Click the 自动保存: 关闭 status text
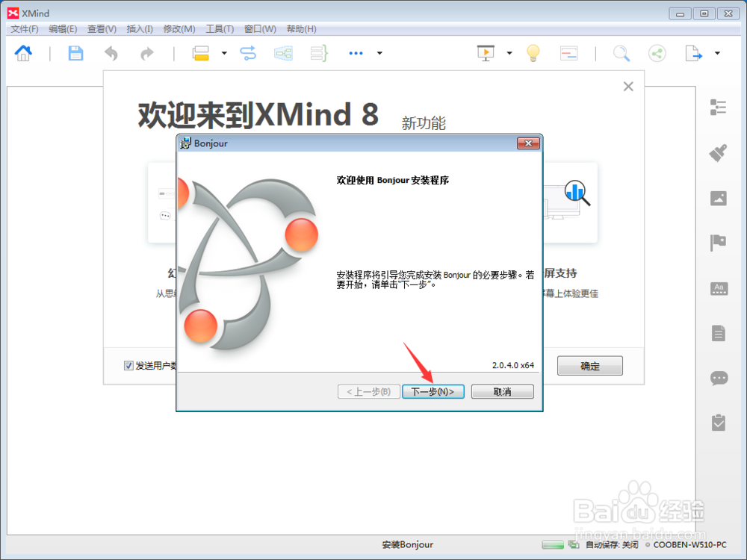Viewport: 747px width, 560px height. [x=612, y=544]
